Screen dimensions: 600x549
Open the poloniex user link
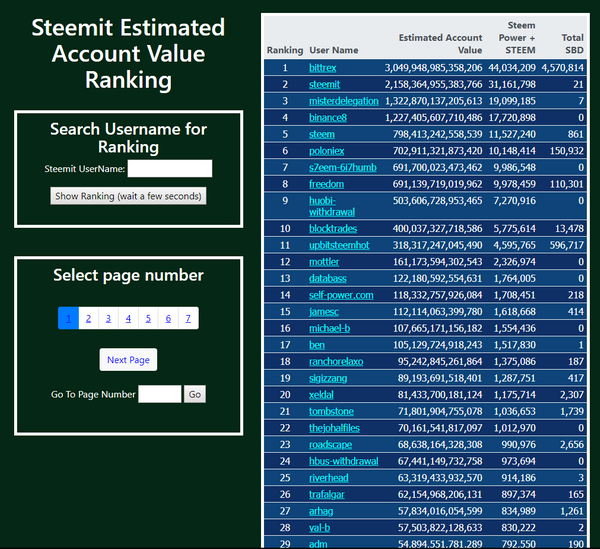[326, 151]
